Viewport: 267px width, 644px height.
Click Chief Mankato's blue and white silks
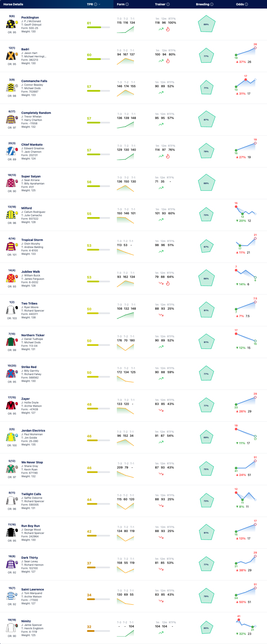[10, 151]
